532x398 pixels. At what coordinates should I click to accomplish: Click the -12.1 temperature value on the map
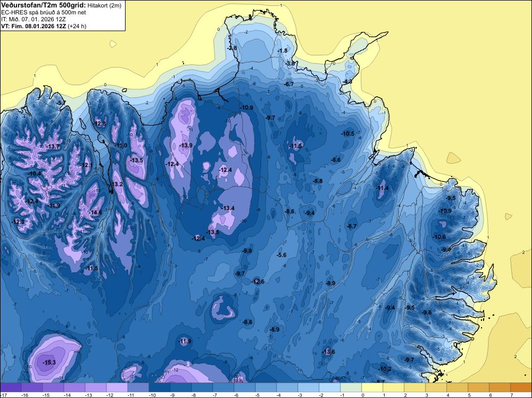point(86,165)
